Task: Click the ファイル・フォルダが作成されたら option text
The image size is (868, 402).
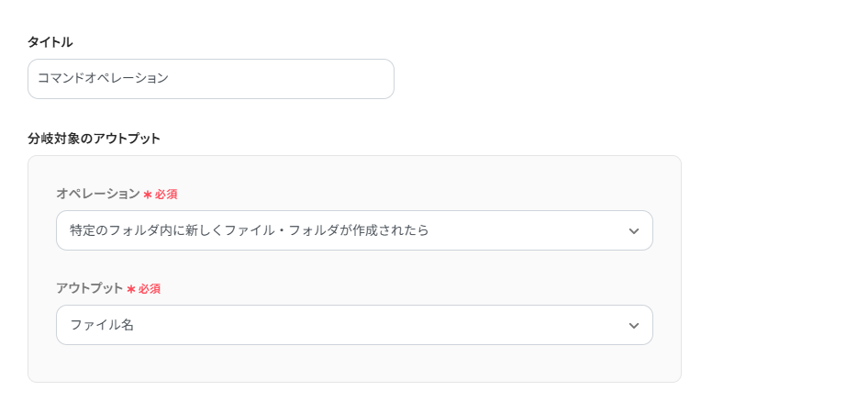Action: point(349,230)
